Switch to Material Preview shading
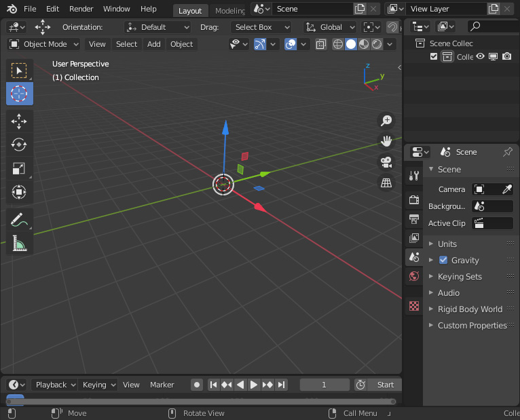520x420 pixels. coord(364,44)
